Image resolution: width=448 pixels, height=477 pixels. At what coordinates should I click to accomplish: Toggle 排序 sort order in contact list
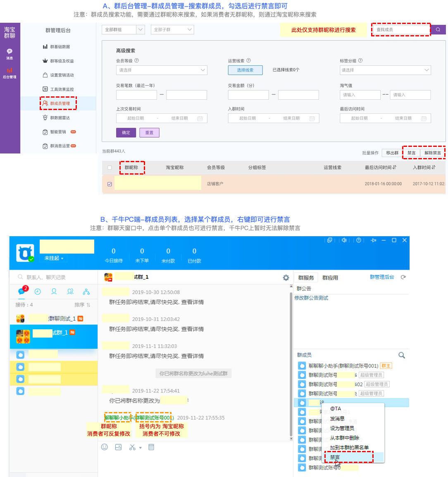[x=82, y=305]
